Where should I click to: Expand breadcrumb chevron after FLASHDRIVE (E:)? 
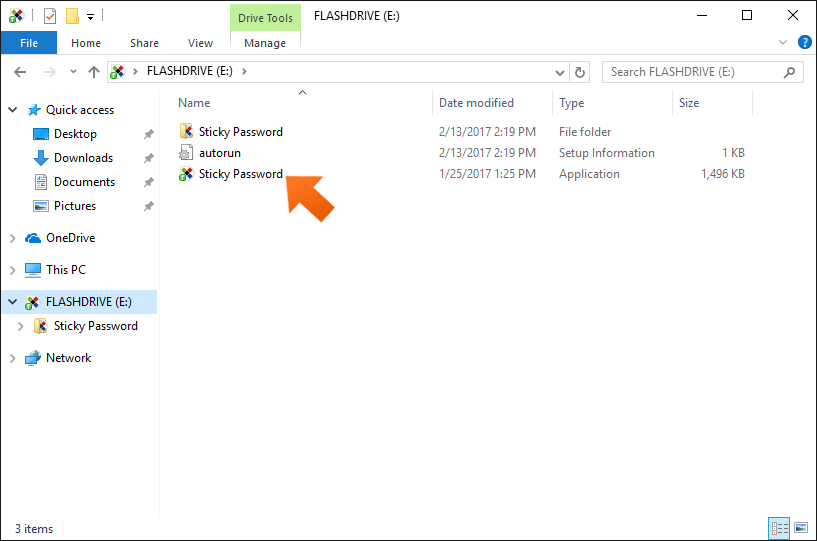244,71
